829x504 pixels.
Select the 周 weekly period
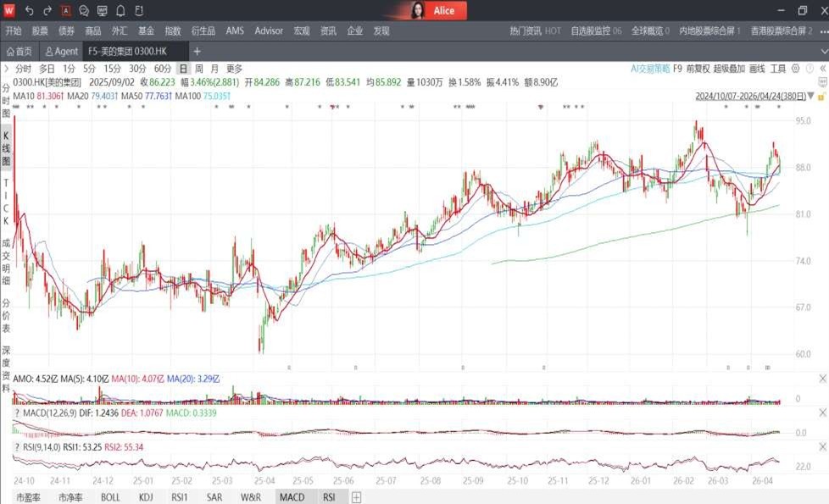pyautogui.click(x=198, y=69)
